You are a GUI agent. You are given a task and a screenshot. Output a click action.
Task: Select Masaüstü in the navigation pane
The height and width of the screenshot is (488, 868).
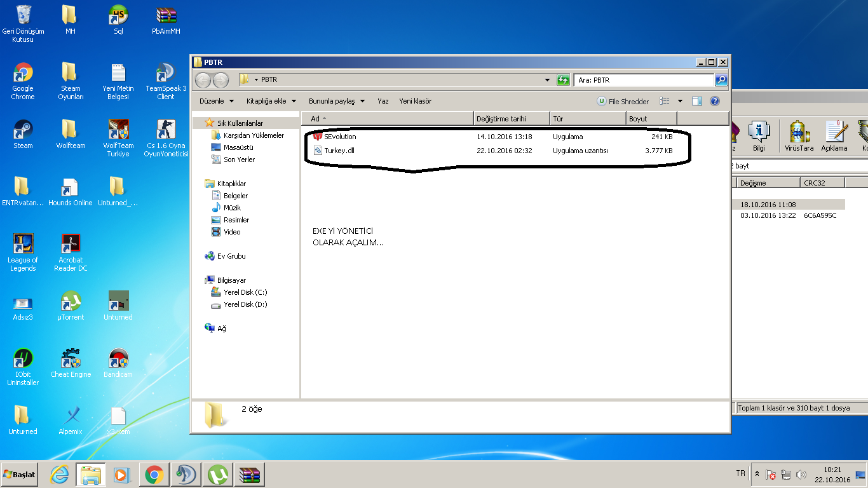233,147
